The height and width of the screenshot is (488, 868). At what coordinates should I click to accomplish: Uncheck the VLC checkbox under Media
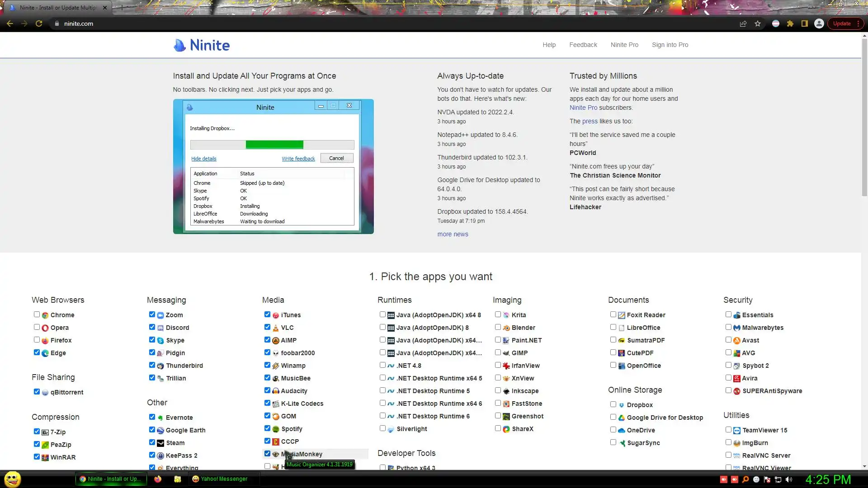[267, 327]
